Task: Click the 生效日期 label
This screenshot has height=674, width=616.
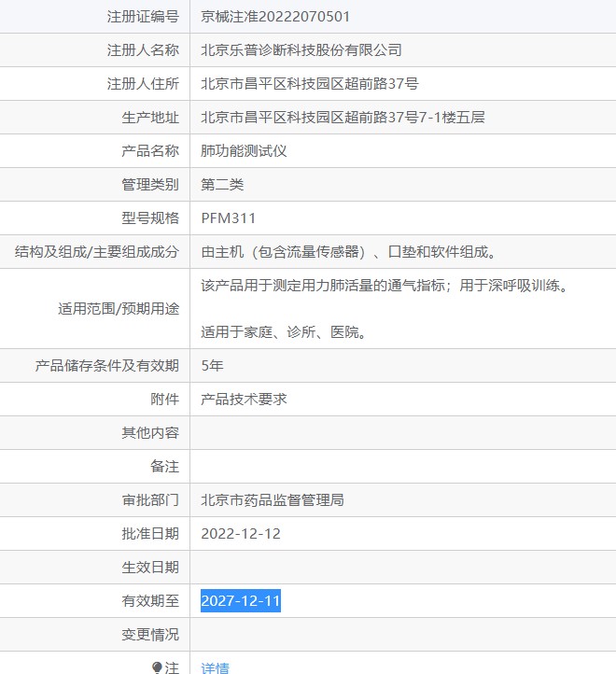Action: 150,567
